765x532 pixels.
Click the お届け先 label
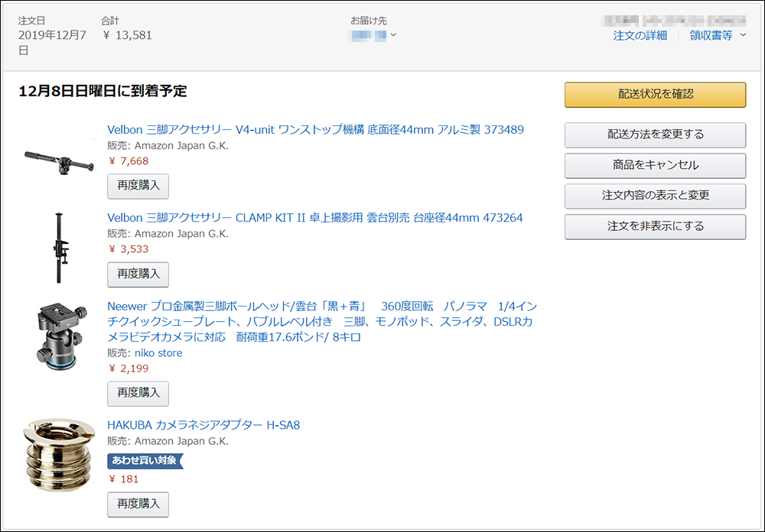pyautogui.click(x=369, y=21)
